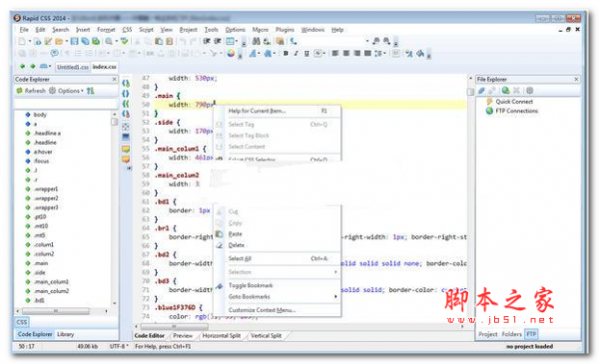Toggle Bold formatting button
This screenshot has width=599, height=364.
point(286,54)
